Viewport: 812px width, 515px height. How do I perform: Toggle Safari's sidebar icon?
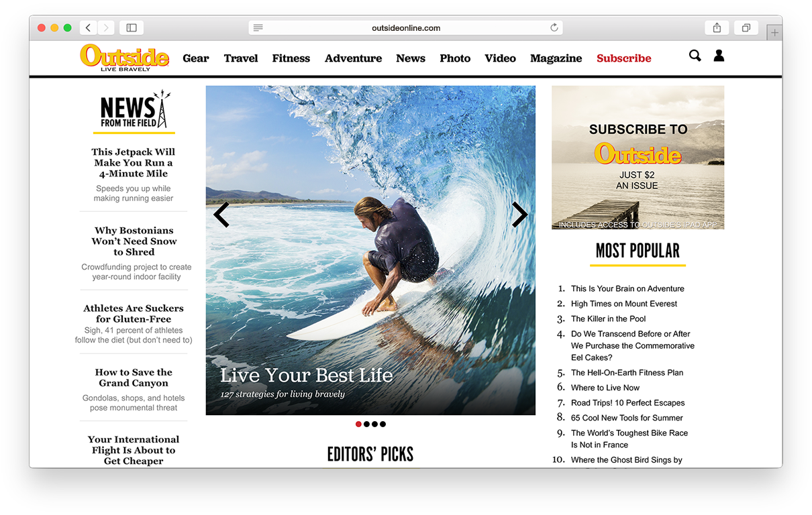point(131,27)
